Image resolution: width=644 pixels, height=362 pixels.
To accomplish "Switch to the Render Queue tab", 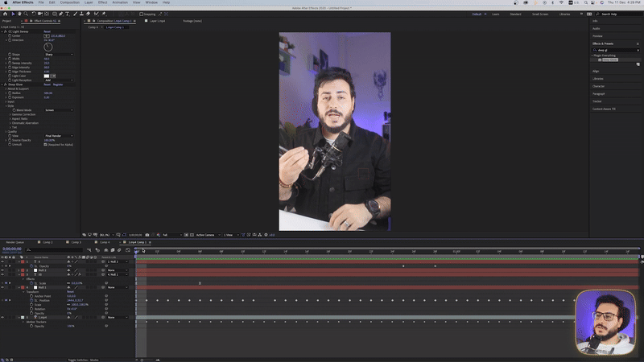I will pyautogui.click(x=15, y=241).
